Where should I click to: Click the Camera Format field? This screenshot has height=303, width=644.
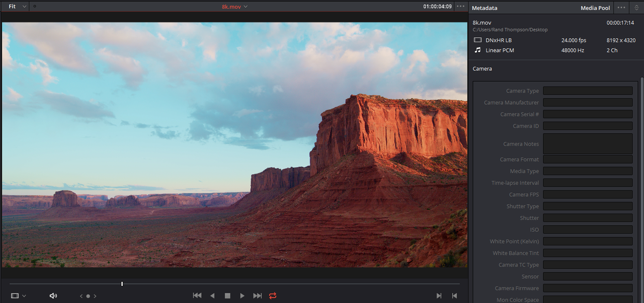click(x=588, y=159)
